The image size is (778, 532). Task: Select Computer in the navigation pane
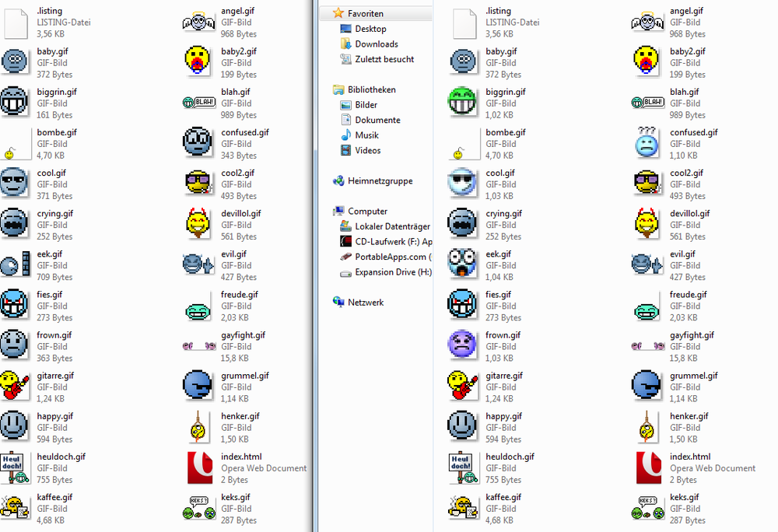(x=367, y=212)
